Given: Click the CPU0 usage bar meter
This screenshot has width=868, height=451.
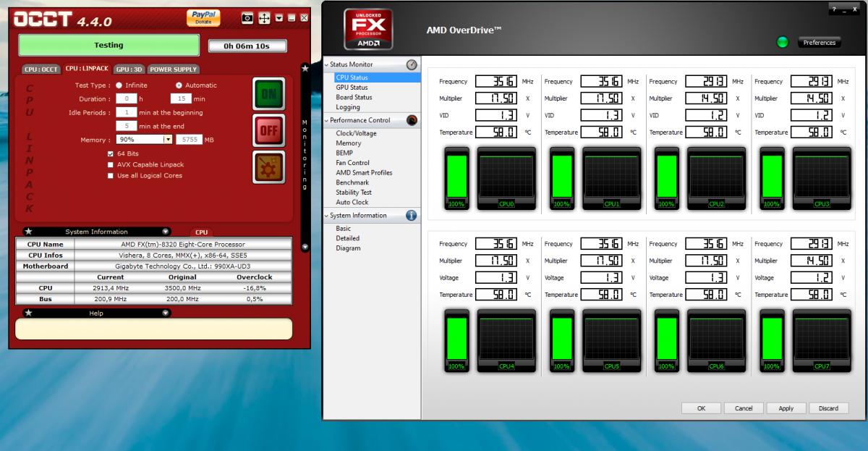Looking at the screenshot, I should coord(456,178).
